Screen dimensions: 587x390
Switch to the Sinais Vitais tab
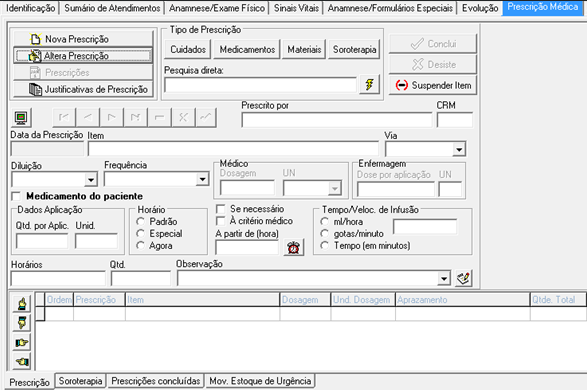pos(296,8)
